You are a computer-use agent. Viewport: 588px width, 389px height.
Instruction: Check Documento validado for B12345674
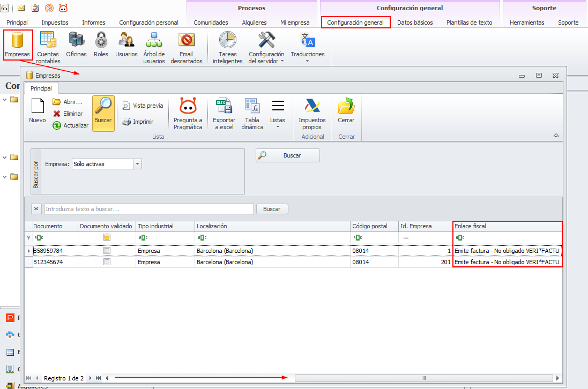107,261
